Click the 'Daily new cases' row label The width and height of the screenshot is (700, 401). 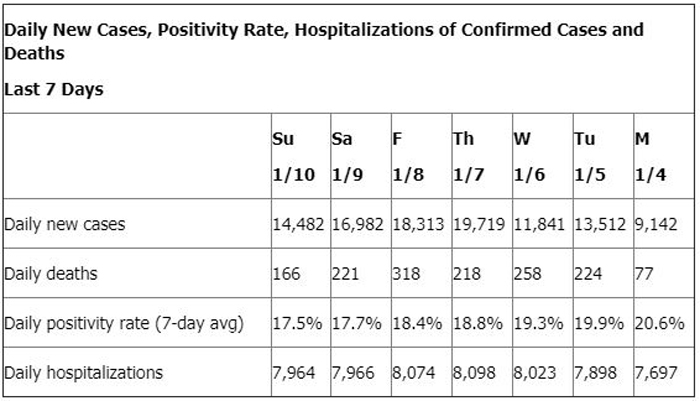point(65,224)
